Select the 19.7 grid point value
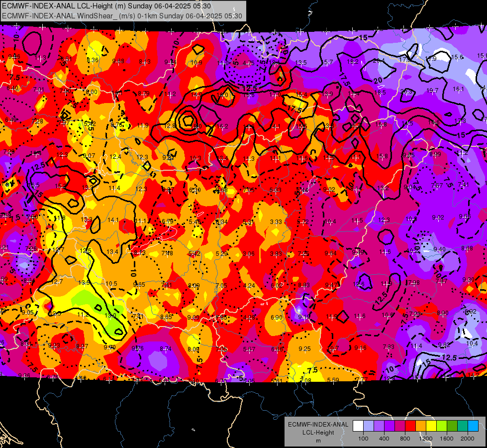Screen dimensions: 487x448 (x=432, y=91)
